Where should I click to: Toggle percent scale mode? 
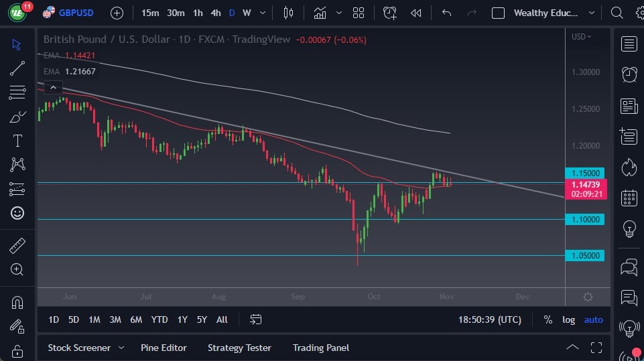pyautogui.click(x=548, y=319)
